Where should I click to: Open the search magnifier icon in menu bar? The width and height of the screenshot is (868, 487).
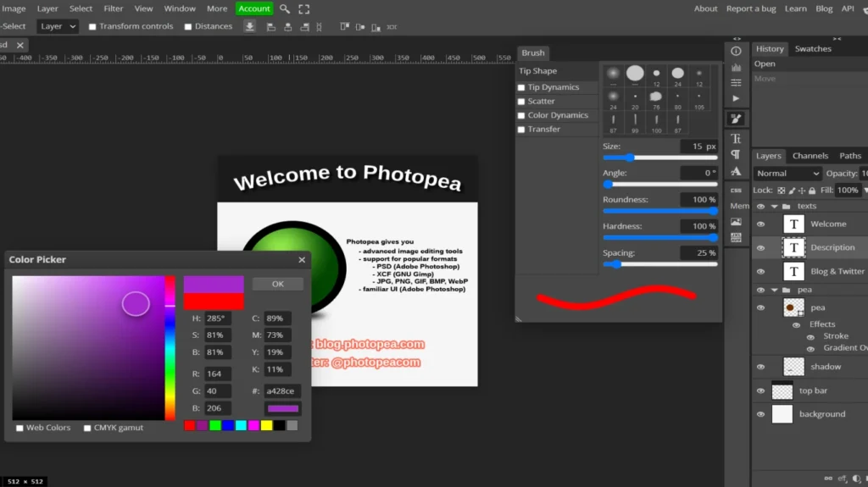coord(285,8)
